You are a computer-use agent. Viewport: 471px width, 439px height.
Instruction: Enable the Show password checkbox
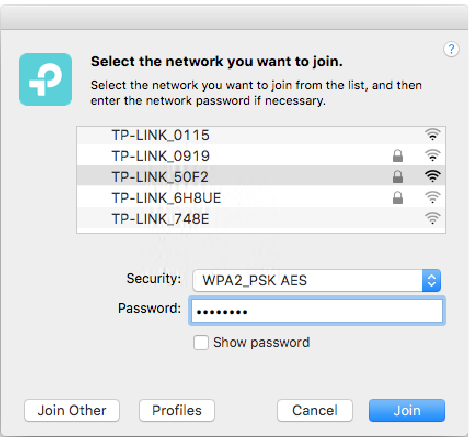coord(201,342)
